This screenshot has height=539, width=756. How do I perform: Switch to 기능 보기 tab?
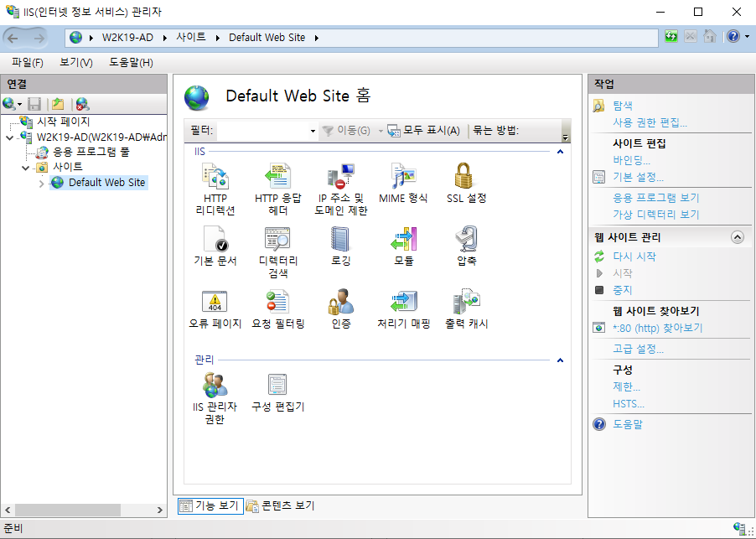(x=210, y=505)
